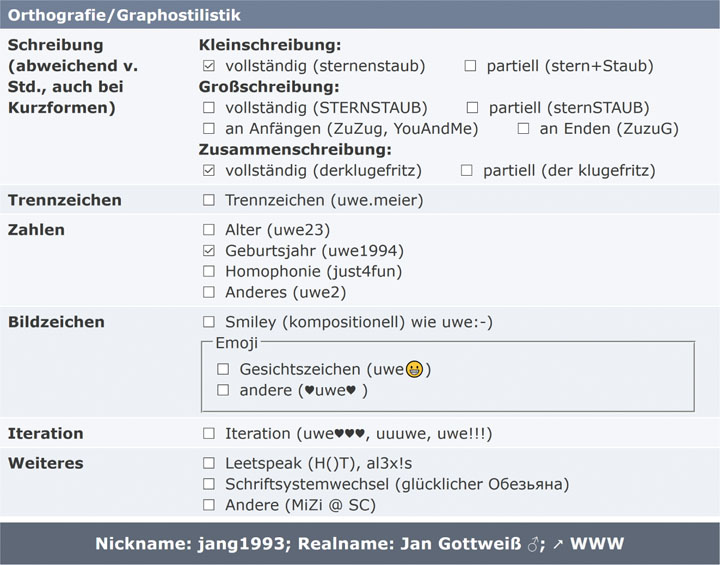Select an Anfängen (ZuZug, YouAndMe) checkbox
This screenshot has width=720, height=565.
pos(209,128)
